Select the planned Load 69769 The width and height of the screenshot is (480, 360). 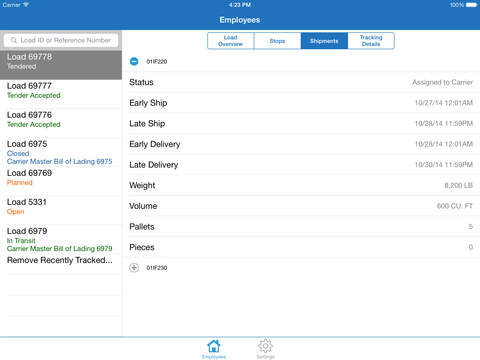point(61,181)
